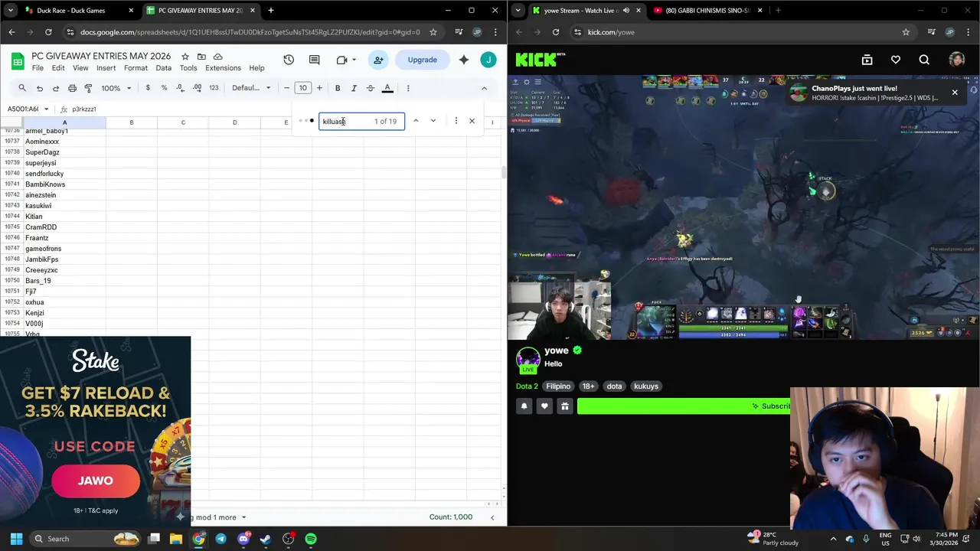Click the cell containing BambiKnows
Screen dimensions: 980x551
point(64,184)
